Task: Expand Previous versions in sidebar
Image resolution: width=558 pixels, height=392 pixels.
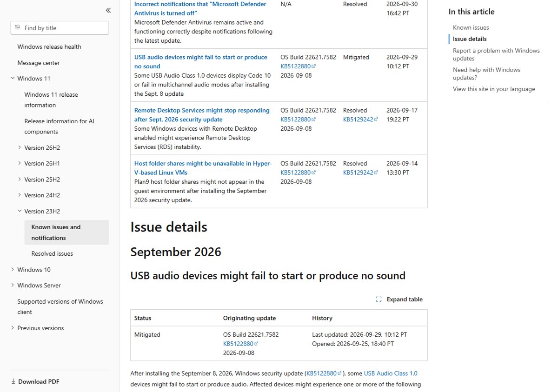Action: 13,328
